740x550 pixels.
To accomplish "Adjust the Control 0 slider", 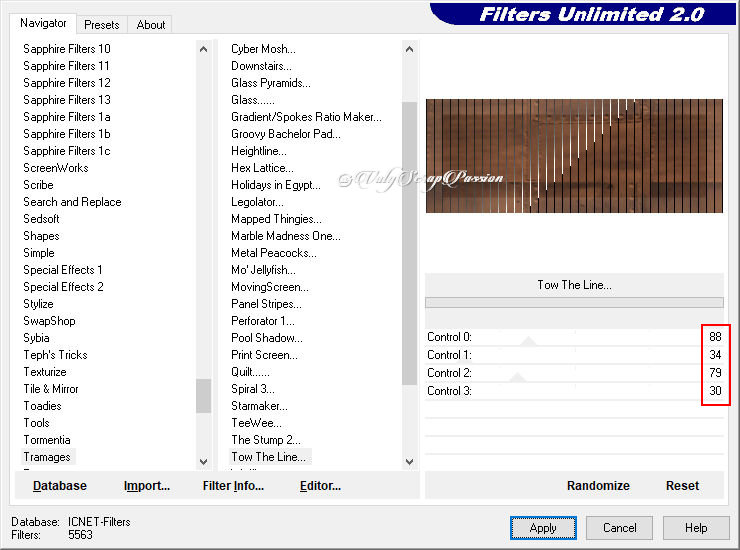I will pos(529,340).
